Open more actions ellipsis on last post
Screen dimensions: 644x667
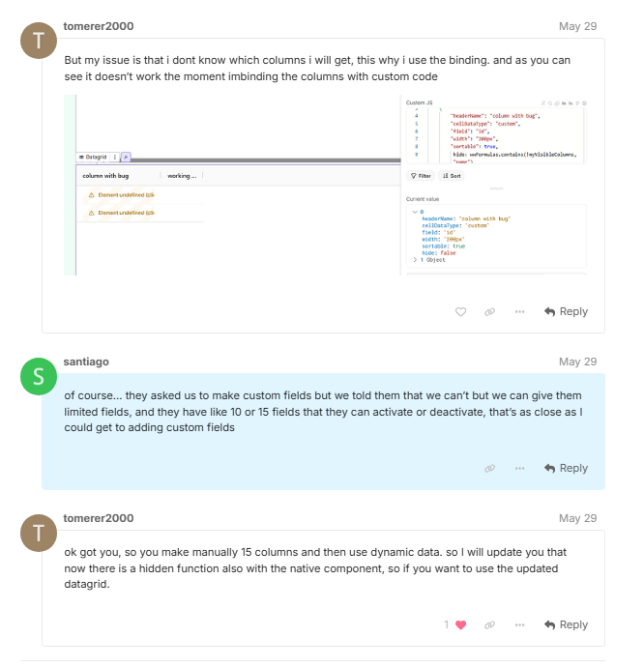point(519,624)
